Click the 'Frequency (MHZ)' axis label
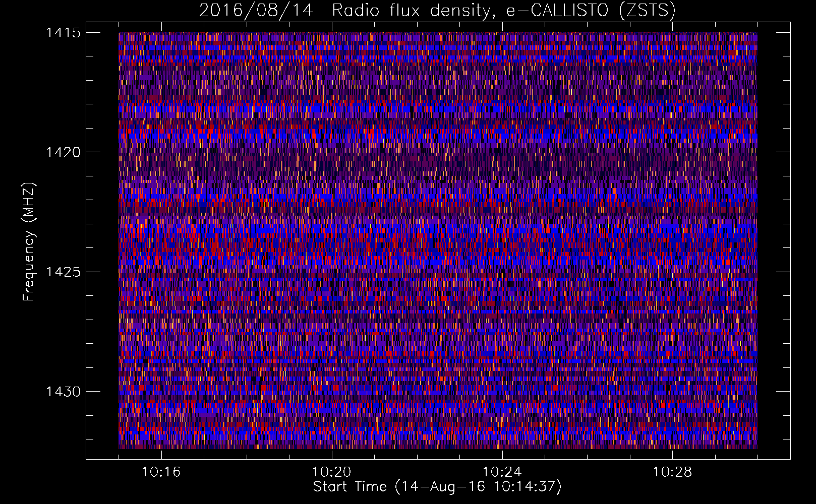The image size is (816, 504). (x=29, y=242)
